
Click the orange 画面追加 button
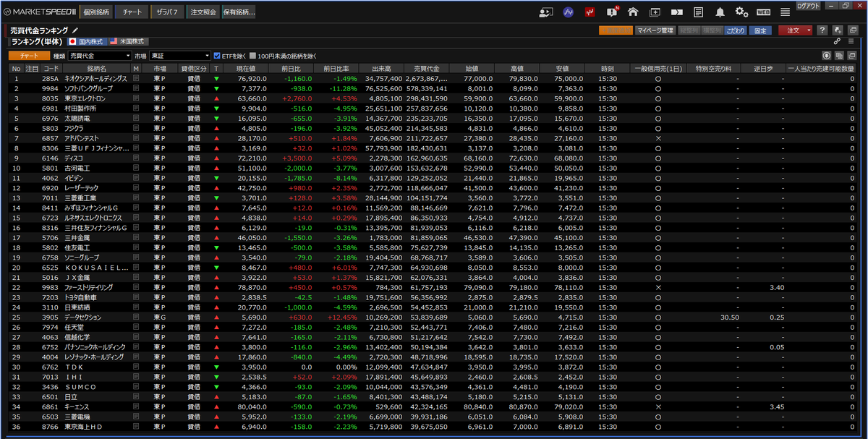615,30
